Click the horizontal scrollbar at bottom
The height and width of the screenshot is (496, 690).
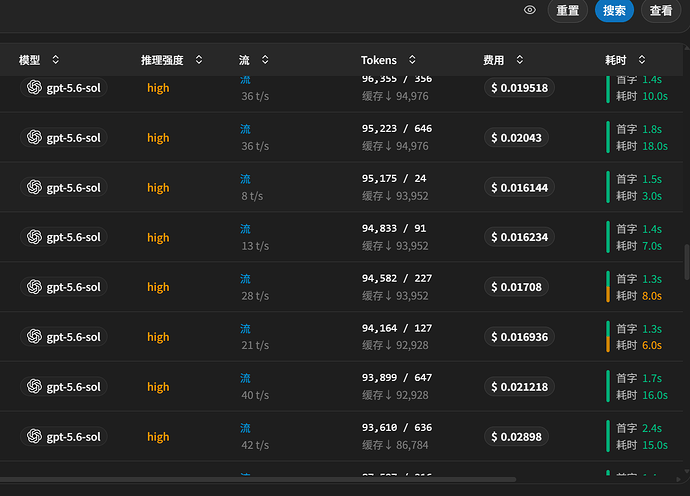click(257, 479)
